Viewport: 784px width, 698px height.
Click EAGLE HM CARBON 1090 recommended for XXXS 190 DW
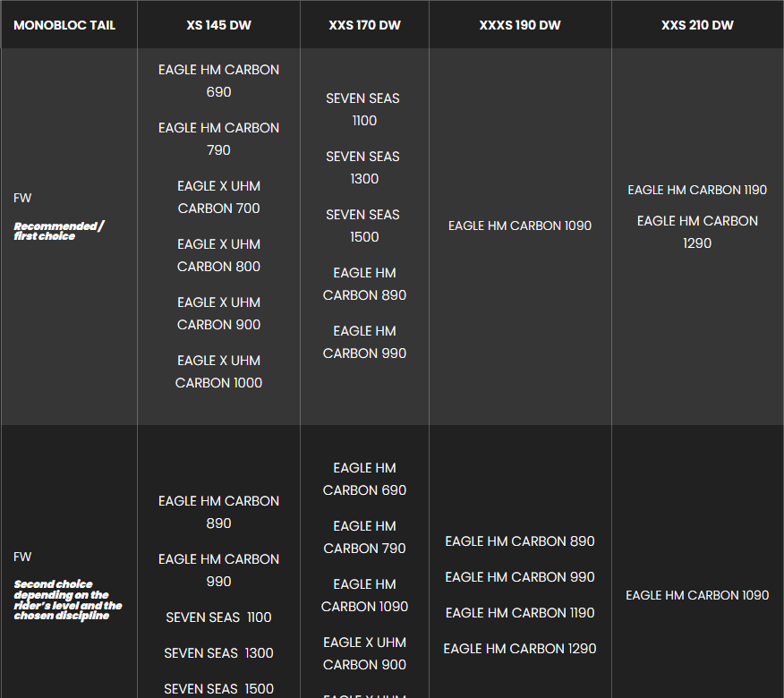tap(520, 226)
